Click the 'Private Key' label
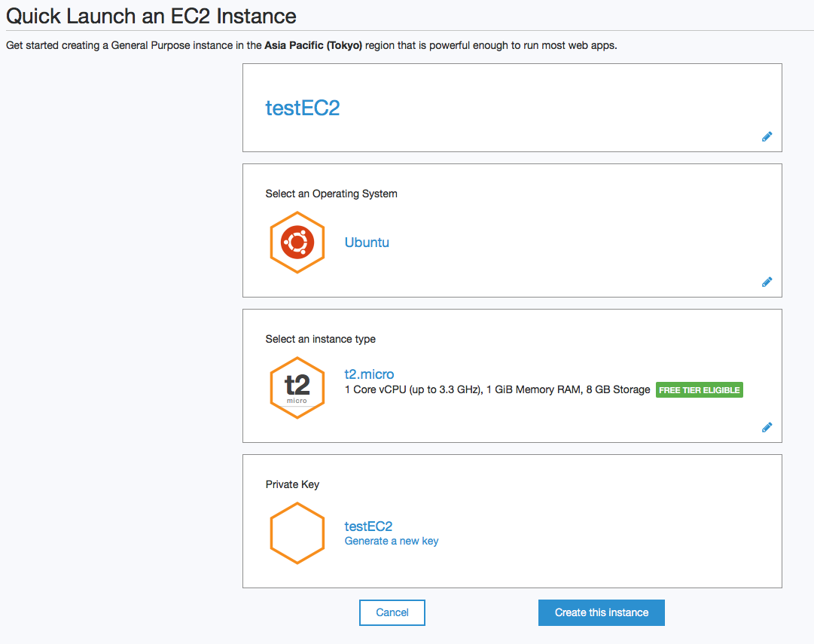This screenshot has width=814, height=644. [x=292, y=484]
